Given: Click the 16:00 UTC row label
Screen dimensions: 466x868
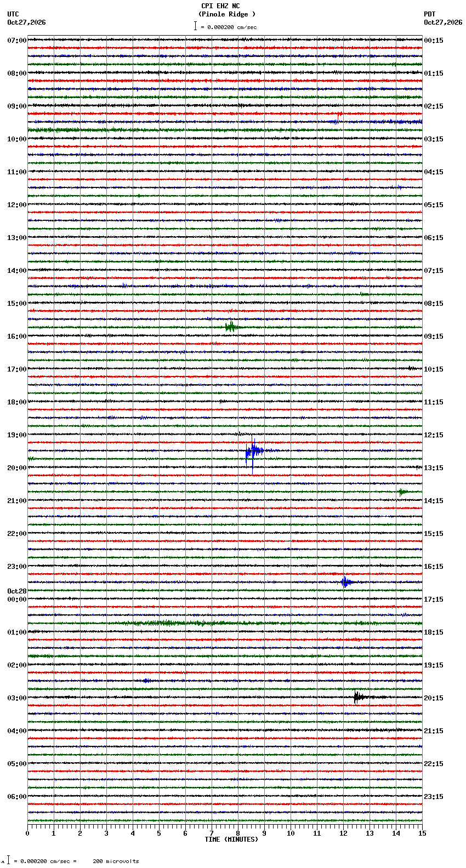Looking at the screenshot, I should [x=17, y=336].
